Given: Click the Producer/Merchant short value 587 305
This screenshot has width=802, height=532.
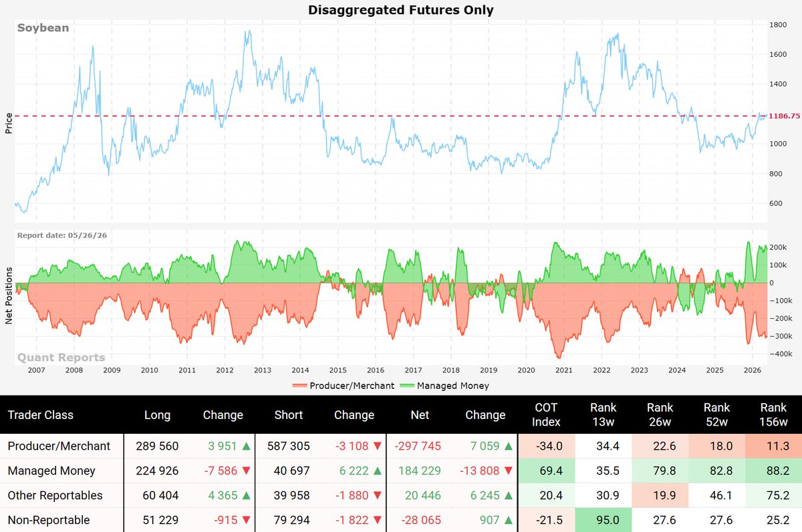Looking at the screenshot, I should [289, 446].
